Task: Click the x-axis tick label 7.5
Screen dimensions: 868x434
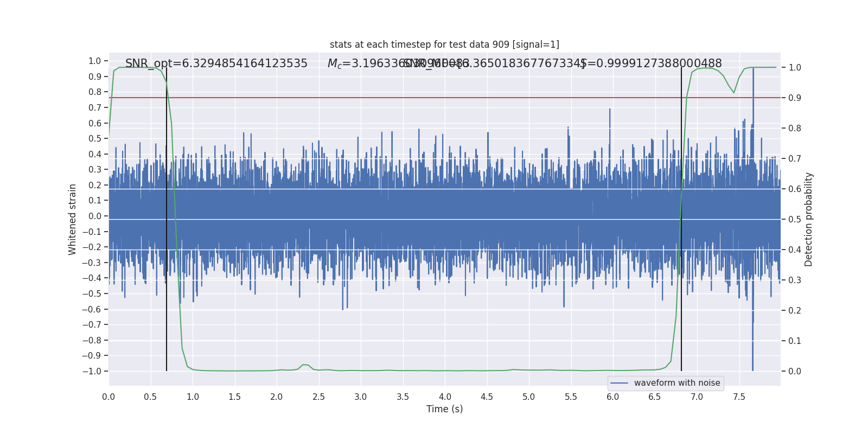Action: (x=739, y=397)
